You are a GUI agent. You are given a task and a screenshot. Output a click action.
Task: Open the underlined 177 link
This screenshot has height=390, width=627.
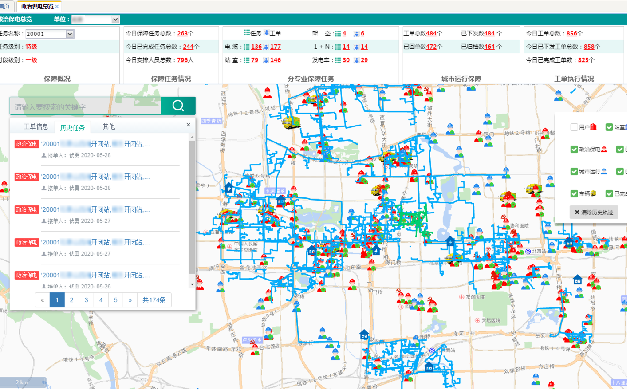[x=276, y=47]
